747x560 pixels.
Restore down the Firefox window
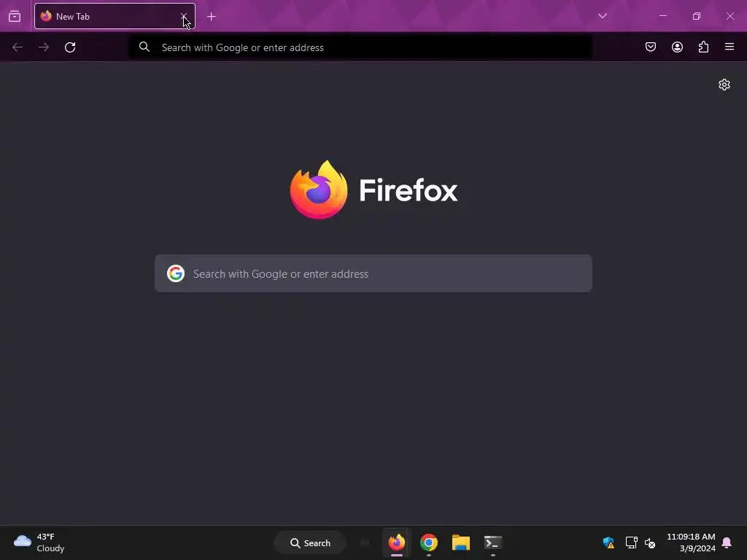point(697,16)
